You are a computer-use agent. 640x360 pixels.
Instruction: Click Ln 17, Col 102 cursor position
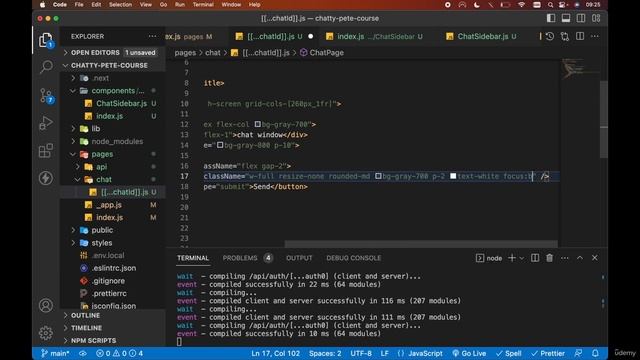coord(276,353)
